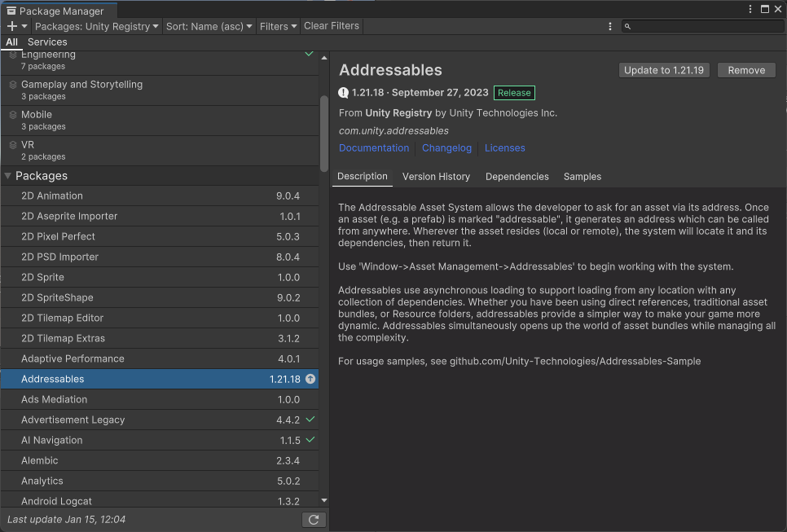This screenshot has height=532, width=787.
Task: Click the add package plus icon
Action: point(12,26)
